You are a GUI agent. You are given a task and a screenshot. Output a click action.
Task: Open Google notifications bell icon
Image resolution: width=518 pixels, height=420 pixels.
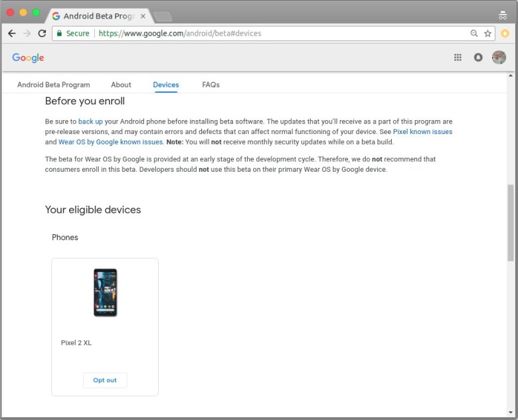click(478, 58)
